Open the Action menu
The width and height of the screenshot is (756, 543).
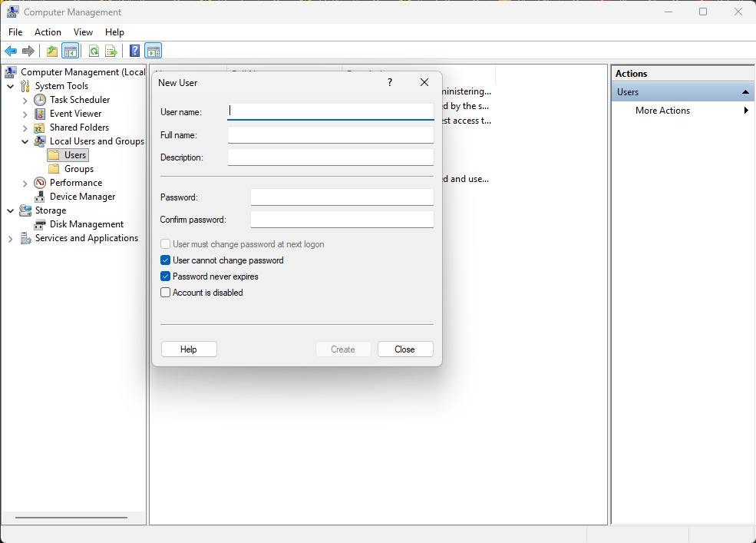point(48,31)
